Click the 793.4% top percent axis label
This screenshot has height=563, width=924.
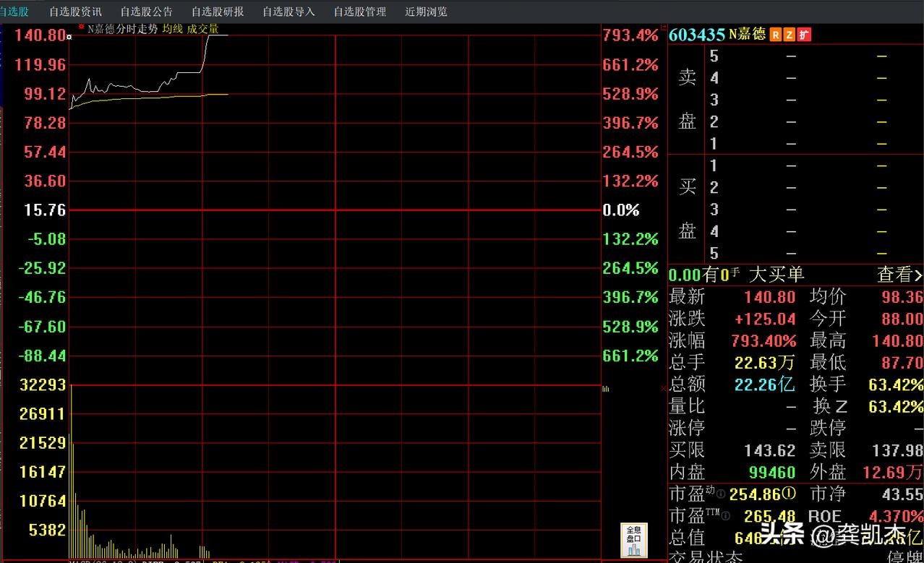(630, 35)
